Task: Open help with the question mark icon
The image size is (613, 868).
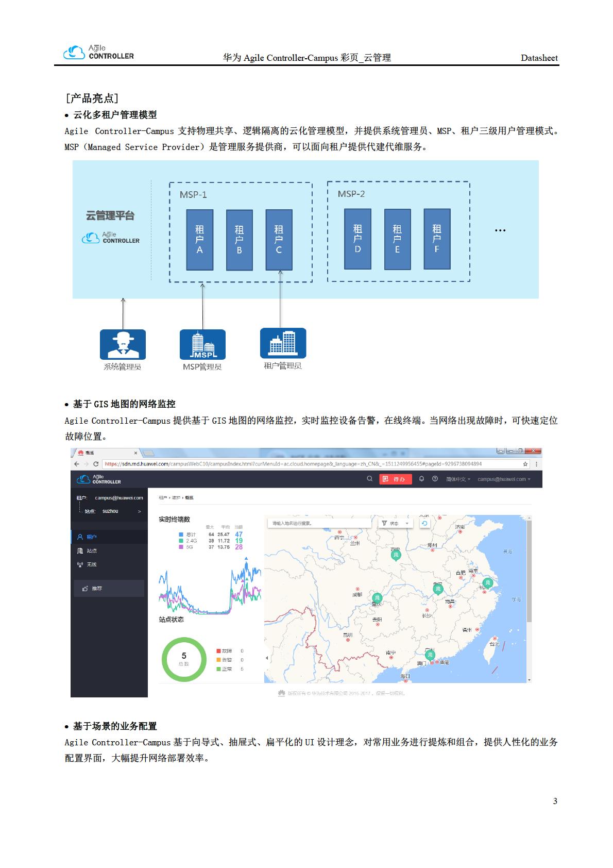Action: coord(435,479)
